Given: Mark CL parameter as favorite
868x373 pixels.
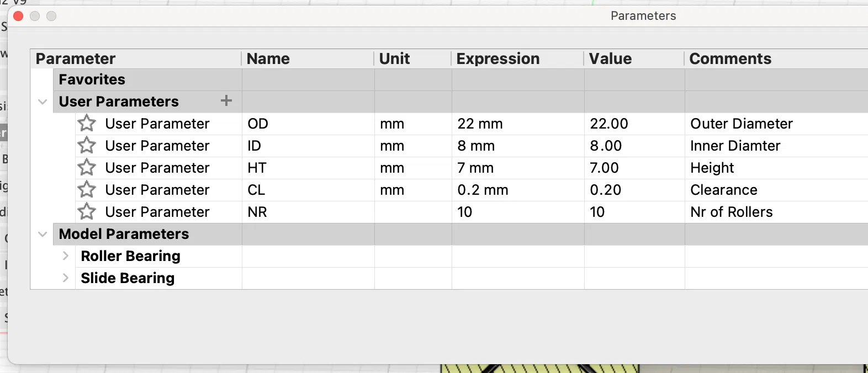Looking at the screenshot, I should 87,189.
